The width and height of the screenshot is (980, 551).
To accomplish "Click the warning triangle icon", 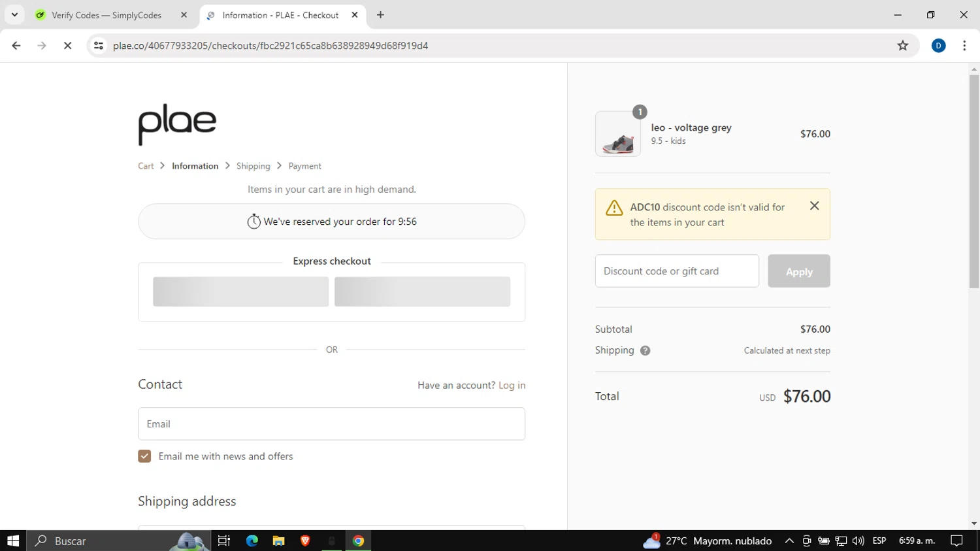I will coord(614,208).
